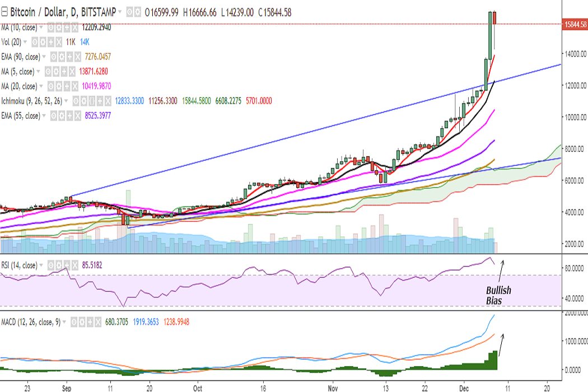Click plus icon on Ichimoku indicator
Viewport: 588px width, 392px height.
[x=100, y=101]
